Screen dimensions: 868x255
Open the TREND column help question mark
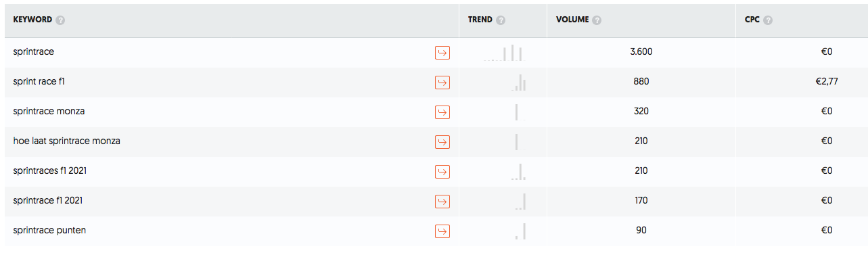501,20
